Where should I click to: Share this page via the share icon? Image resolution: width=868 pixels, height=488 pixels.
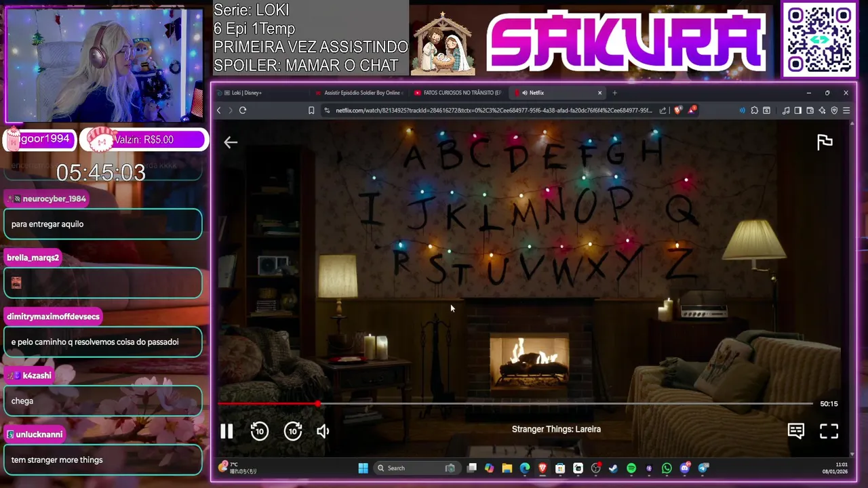(x=663, y=110)
